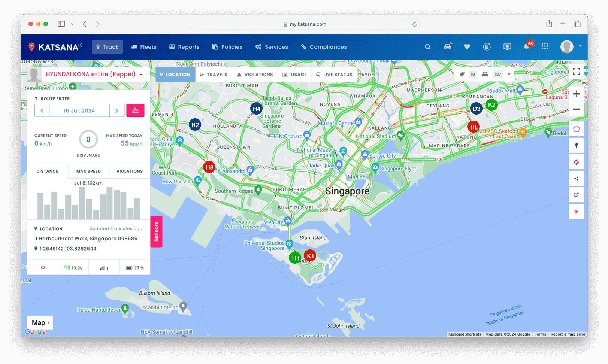Toggle the pink route map button
This screenshot has height=364, width=608.
(x=135, y=110)
